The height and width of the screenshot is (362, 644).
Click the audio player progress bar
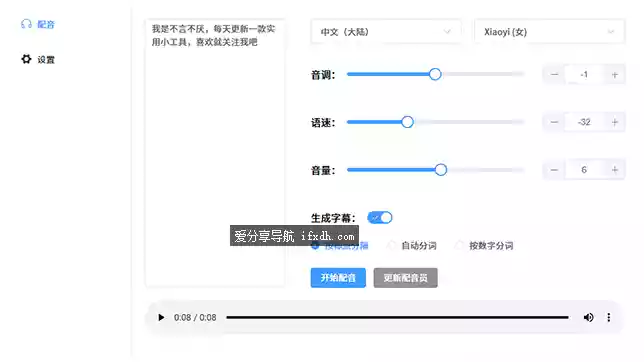tap(397, 317)
